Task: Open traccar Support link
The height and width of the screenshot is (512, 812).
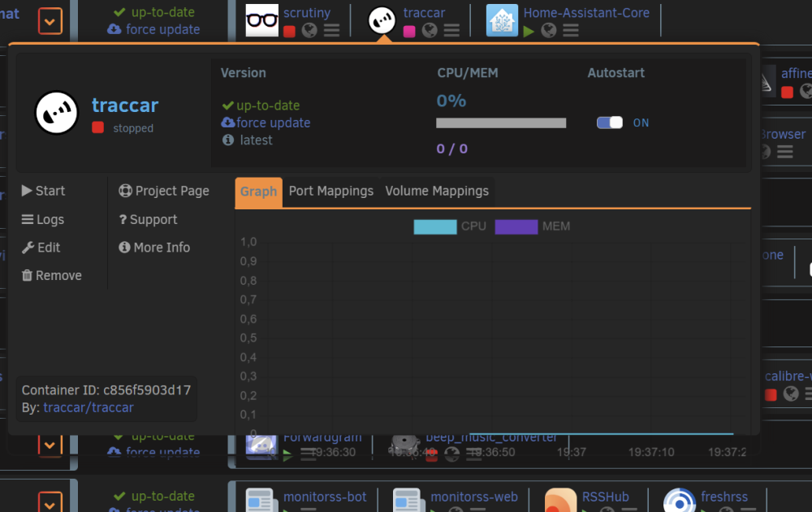Action: click(148, 220)
